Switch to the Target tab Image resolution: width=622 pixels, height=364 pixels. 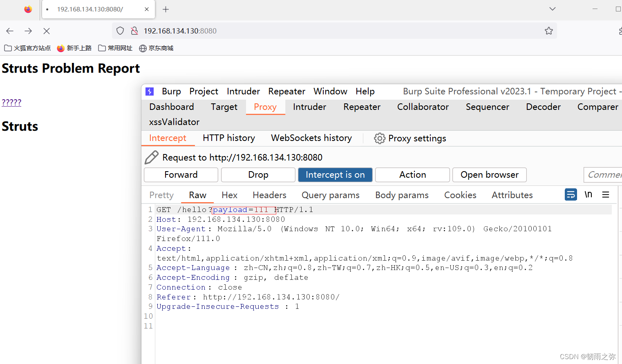pos(224,107)
